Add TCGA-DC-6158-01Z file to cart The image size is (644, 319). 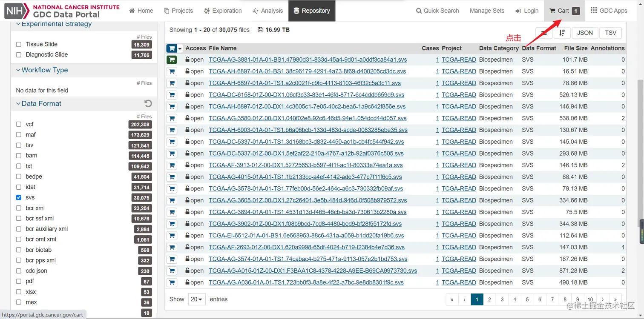pos(172,95)
